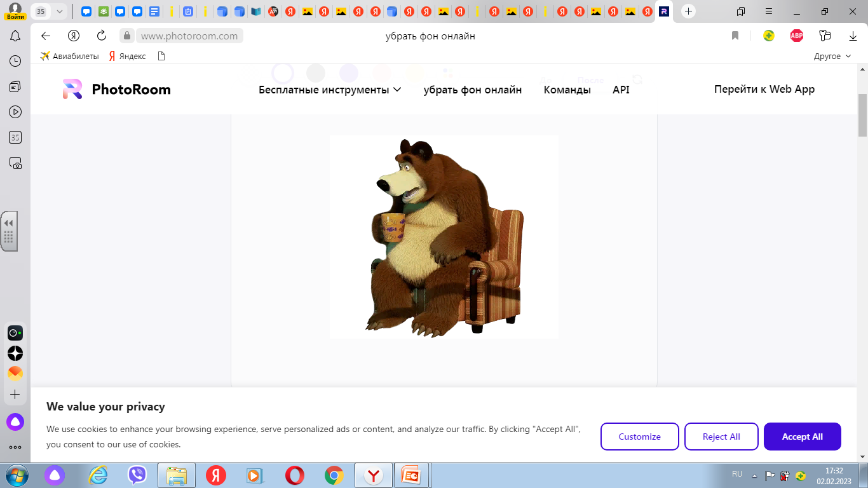This screenshot has width=868, height=488.
Task: Open the black camera app icon in sidebar
Action: tap(15, 333)
